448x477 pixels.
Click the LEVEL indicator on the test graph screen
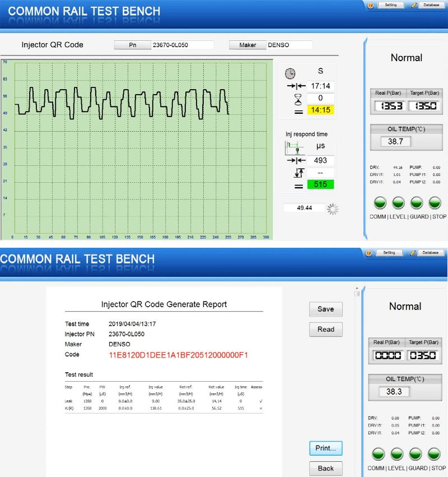[398, 203]
